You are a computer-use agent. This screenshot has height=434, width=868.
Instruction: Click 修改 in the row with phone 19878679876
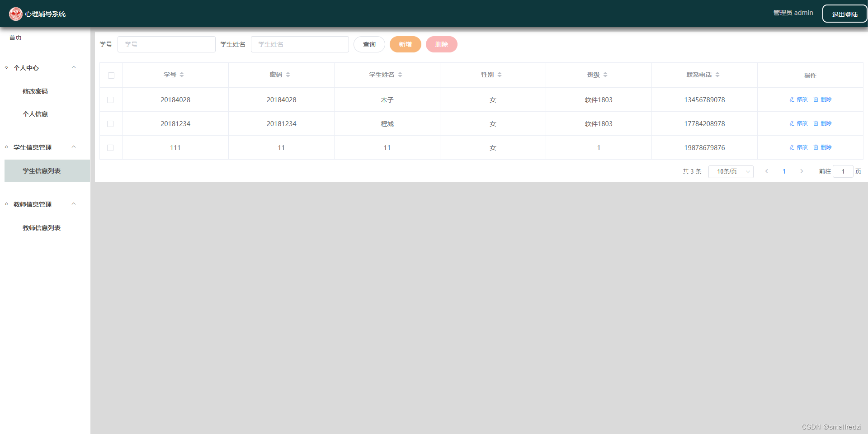798,147
